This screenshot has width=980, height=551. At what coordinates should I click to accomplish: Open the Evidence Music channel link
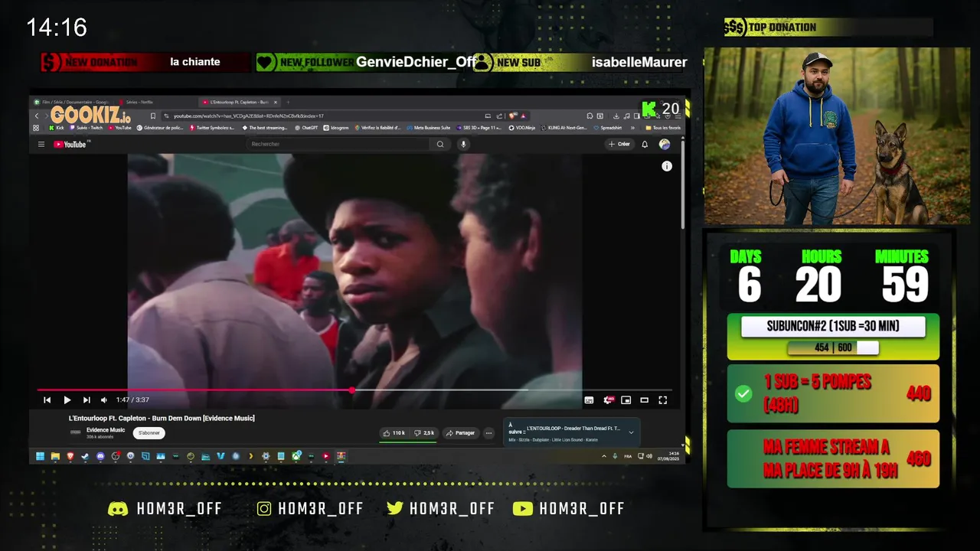(x=106, y=430)
